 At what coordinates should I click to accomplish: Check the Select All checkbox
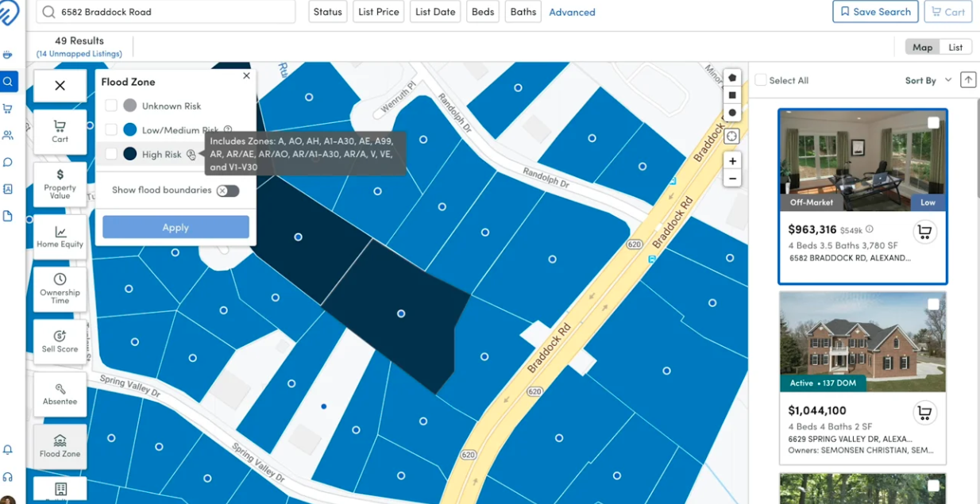click(x=761, y=80)
